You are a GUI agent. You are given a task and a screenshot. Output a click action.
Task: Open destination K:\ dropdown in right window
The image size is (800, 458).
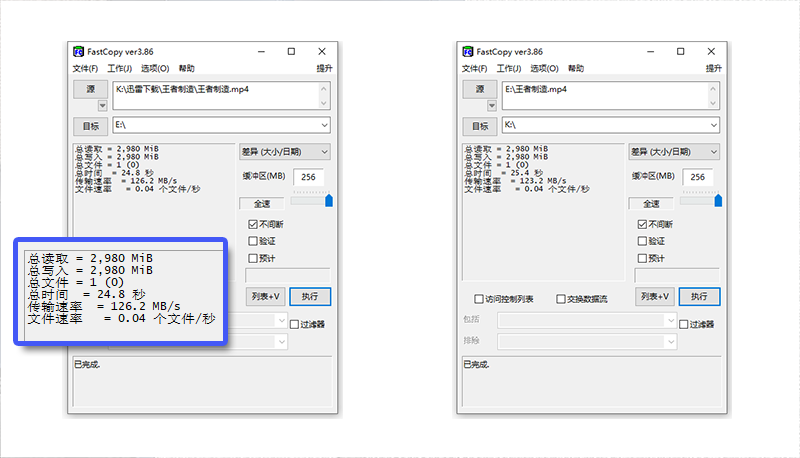click(x=713, y=125)
